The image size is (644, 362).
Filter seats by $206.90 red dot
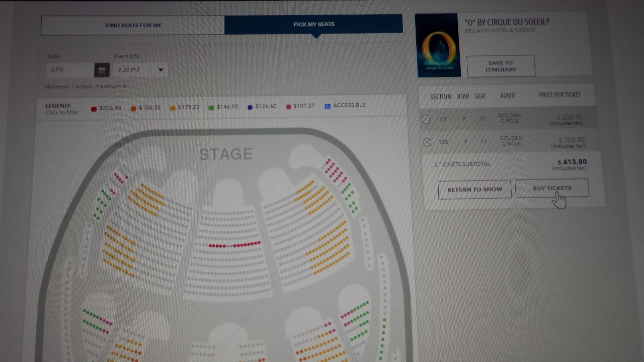pyautogui.click(x=94, y=109)
